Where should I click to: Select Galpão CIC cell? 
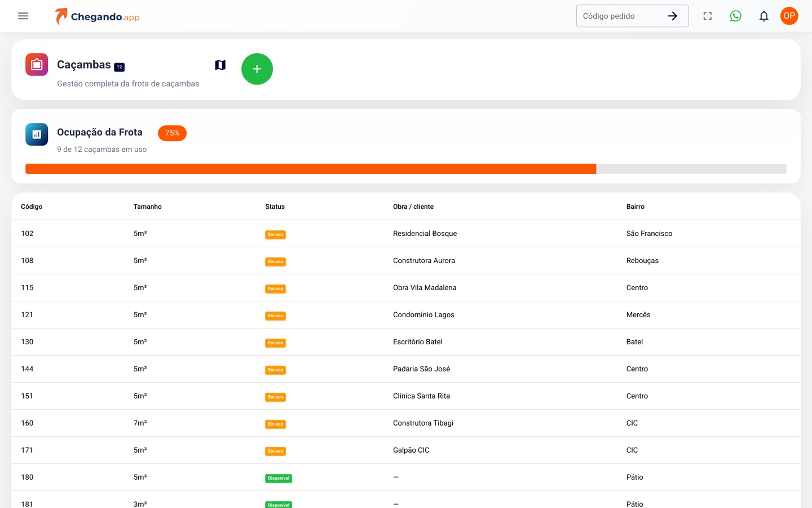tap(411, 450)
